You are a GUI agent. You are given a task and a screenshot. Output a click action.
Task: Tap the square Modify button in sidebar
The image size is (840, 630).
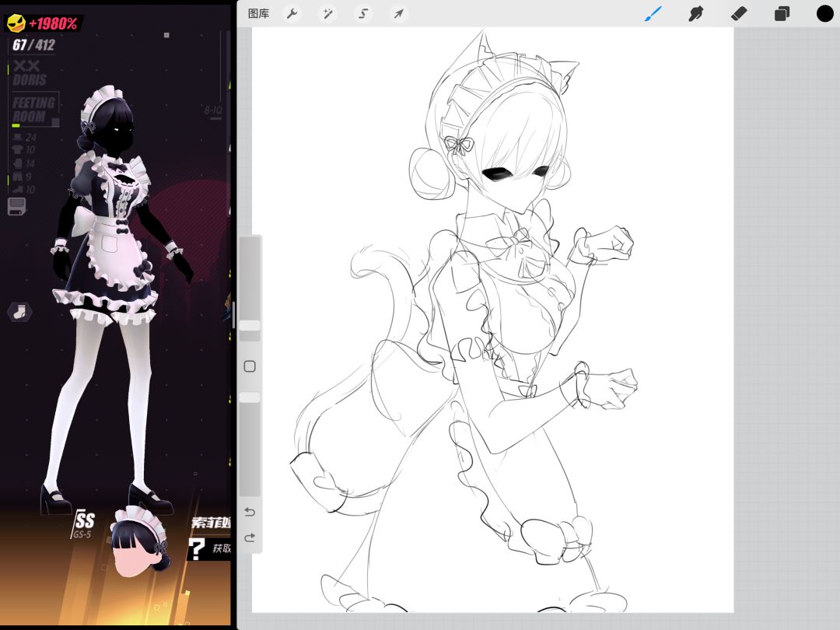coord(250,366)
